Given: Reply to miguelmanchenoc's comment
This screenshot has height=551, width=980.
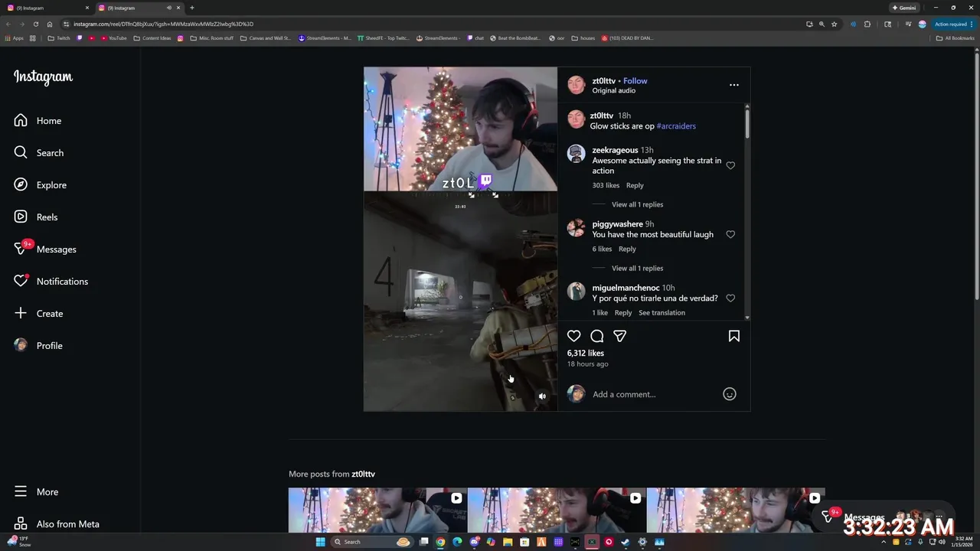Looking at the screenshot, I should (623, 312).
